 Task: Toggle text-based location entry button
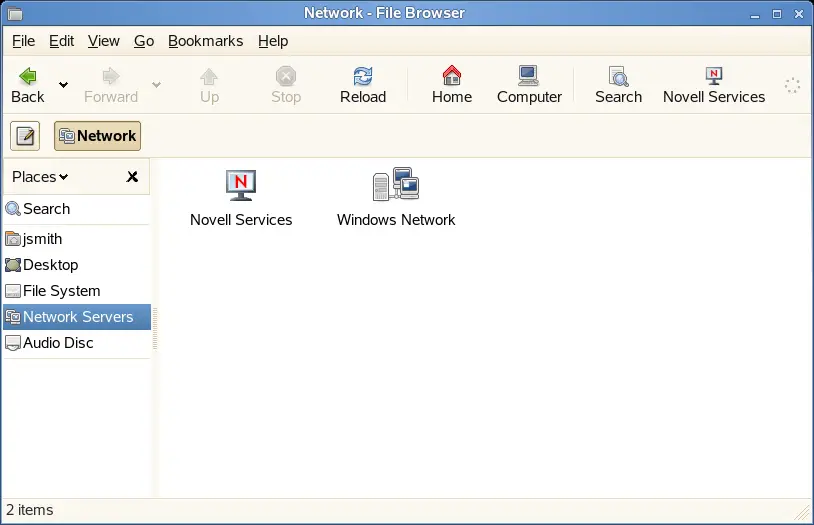(x=25, y=136)
